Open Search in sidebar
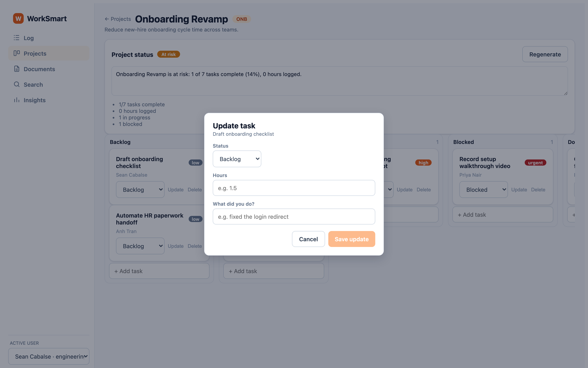588x368 pixels. pos(49,84)
